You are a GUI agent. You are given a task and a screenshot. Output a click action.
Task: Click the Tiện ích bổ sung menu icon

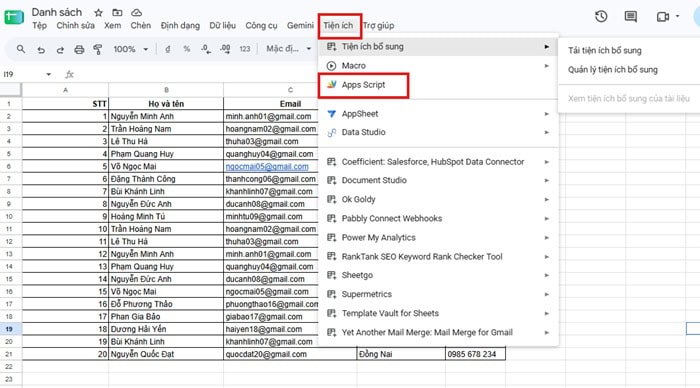[x=331, y=46]
